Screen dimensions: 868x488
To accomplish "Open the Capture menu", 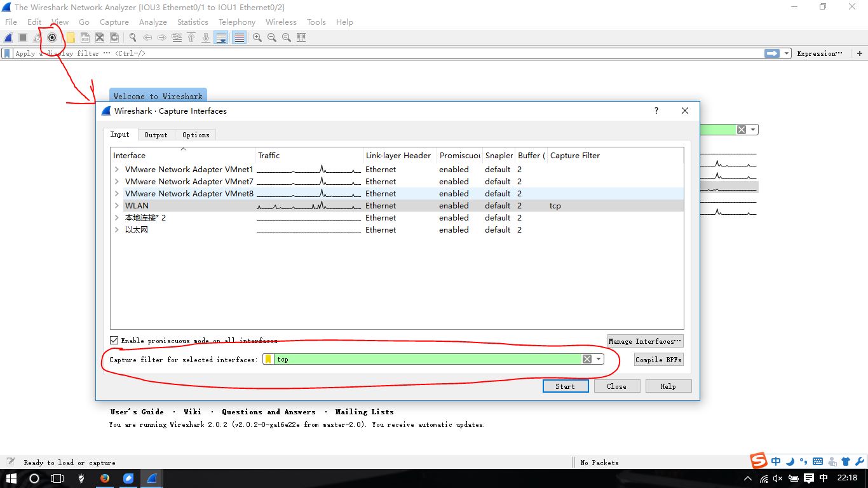I will click(114, 22).
